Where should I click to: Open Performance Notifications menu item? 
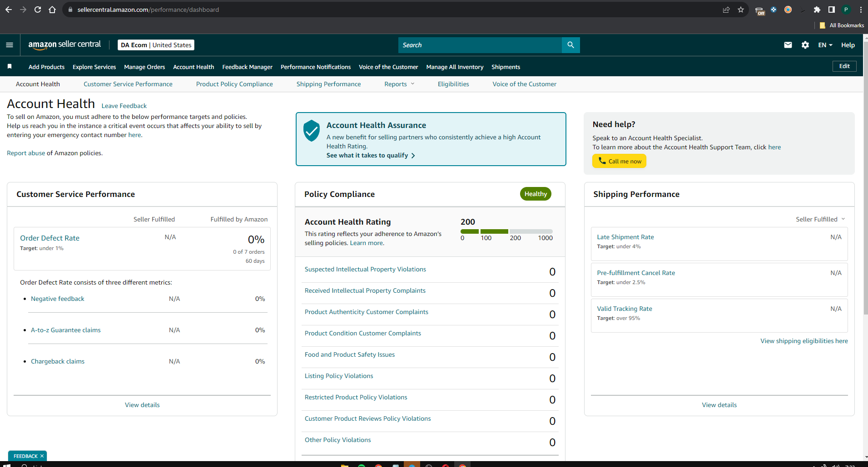point(316,67)
